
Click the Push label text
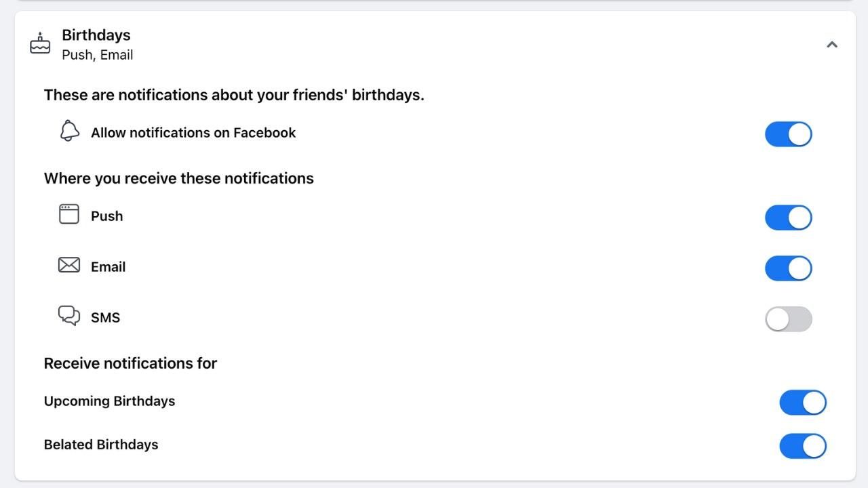[x=106, y=216]
